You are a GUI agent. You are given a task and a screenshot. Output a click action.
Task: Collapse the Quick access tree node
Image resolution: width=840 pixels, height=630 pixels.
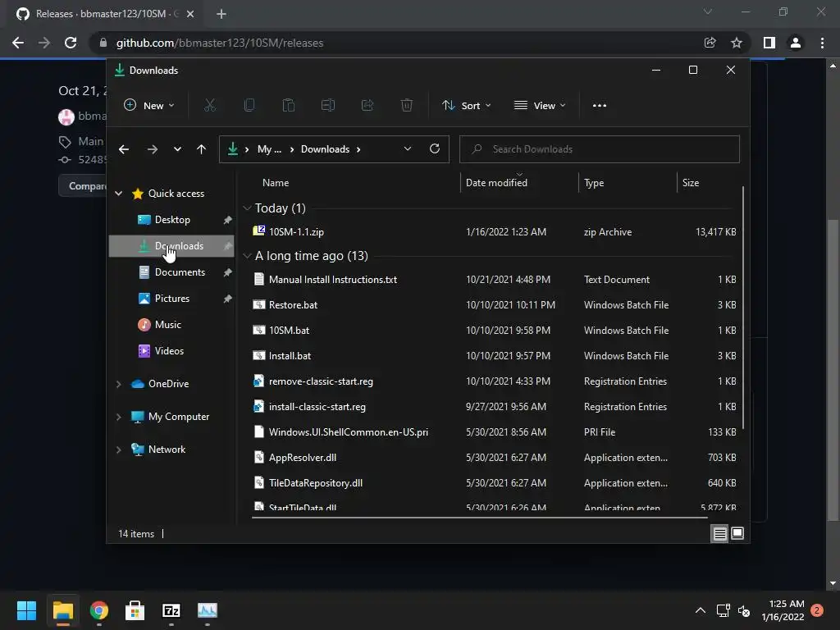[x=119, y=194]
